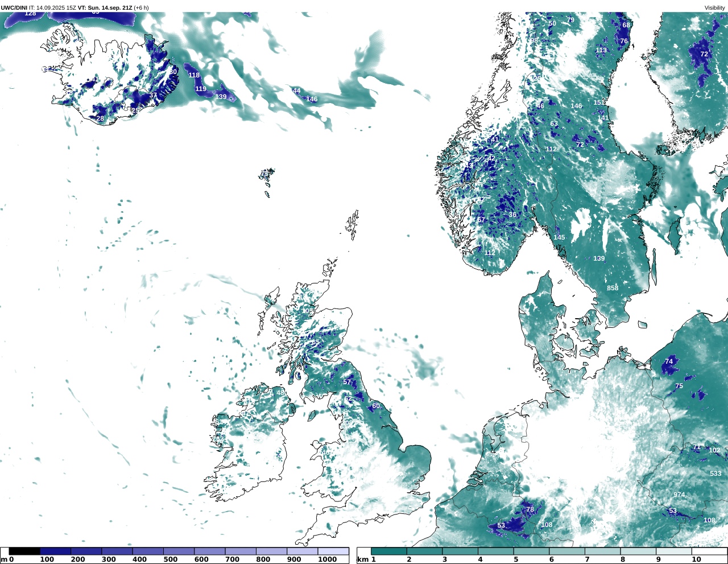Click the km unit label on legend
This screenshot has width=728, height=564.
(x=362, y=559)
